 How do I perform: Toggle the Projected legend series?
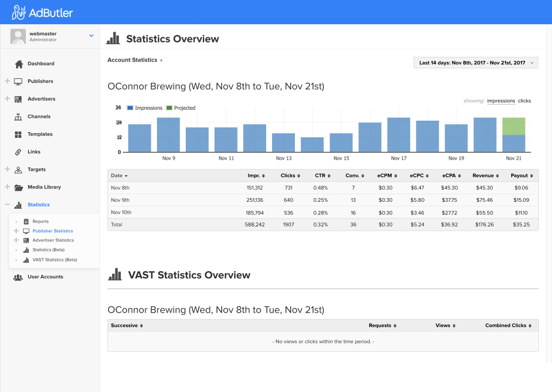point(181,108)
